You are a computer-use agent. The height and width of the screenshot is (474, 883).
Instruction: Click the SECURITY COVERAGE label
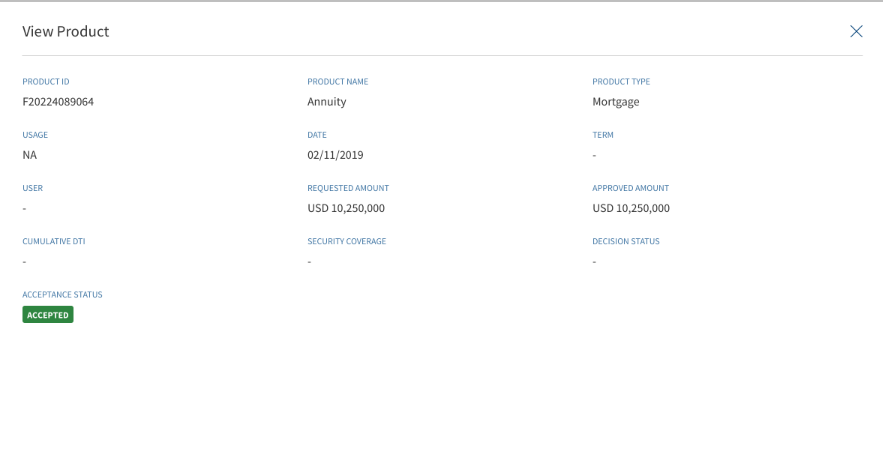click(x=346, y=242)
